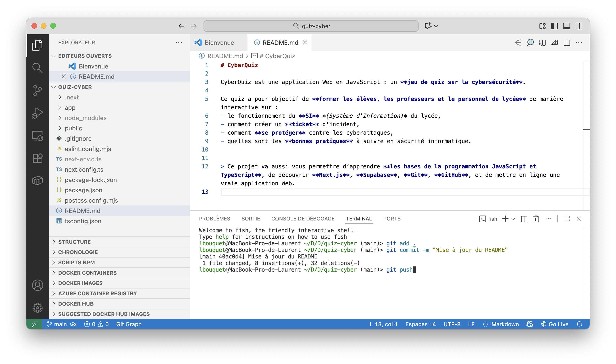Viewport: 616px width, 364px height.
Task: Expand the node_modules folder
Action: click(x=85, y=118)
